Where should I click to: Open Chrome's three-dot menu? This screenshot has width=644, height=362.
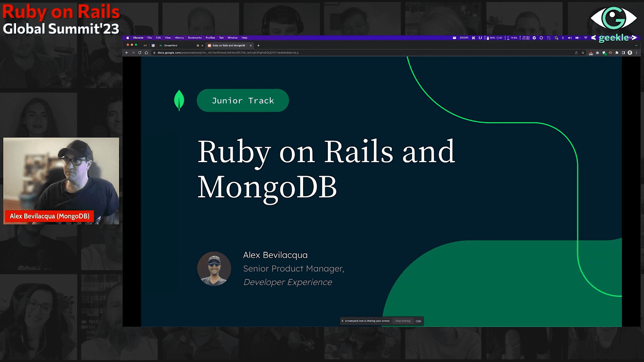[x=636, y=53]
